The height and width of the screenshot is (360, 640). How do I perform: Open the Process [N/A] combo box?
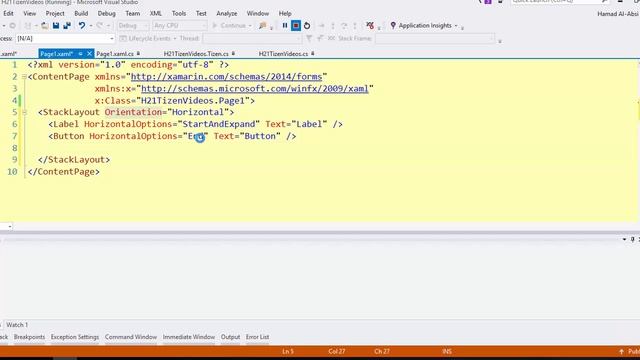coord(65,38)
